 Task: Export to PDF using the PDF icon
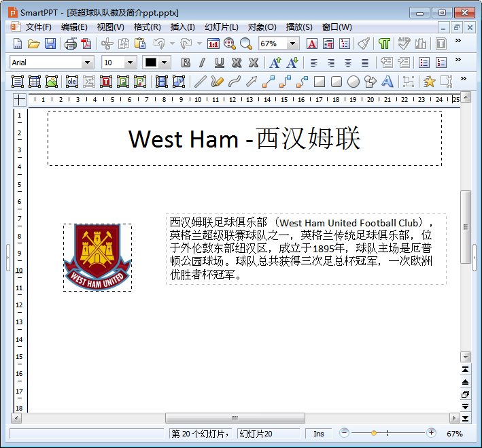[86, 44]
